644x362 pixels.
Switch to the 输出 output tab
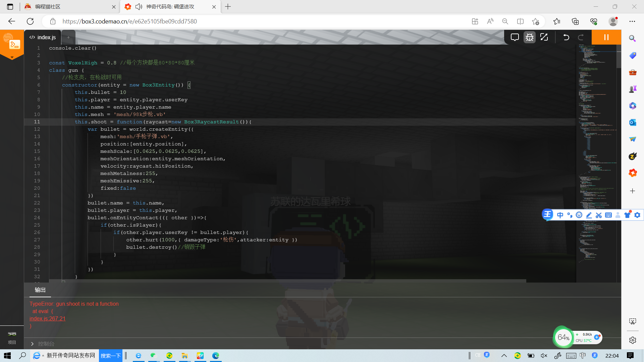pyautogui.click(x=40, y=290)
